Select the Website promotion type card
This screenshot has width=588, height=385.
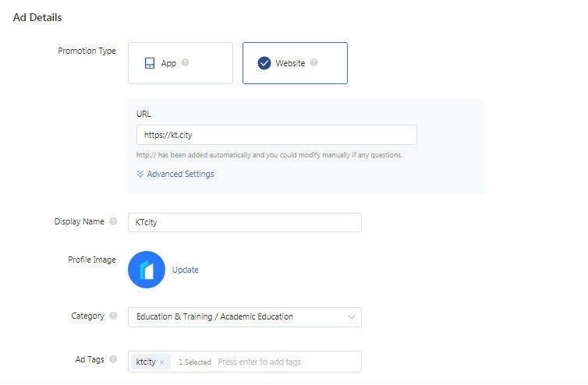(x=295, y=63)
